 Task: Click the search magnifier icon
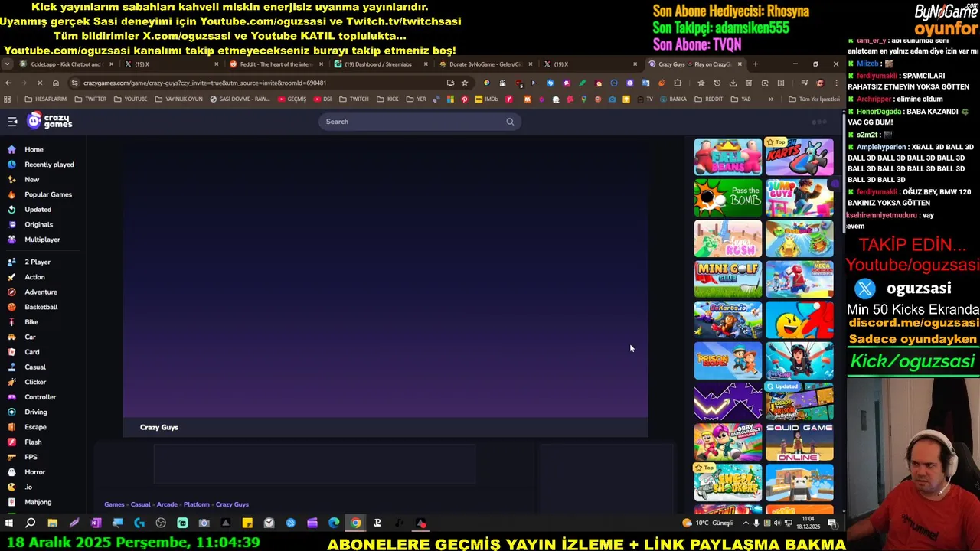coord(510,122)
